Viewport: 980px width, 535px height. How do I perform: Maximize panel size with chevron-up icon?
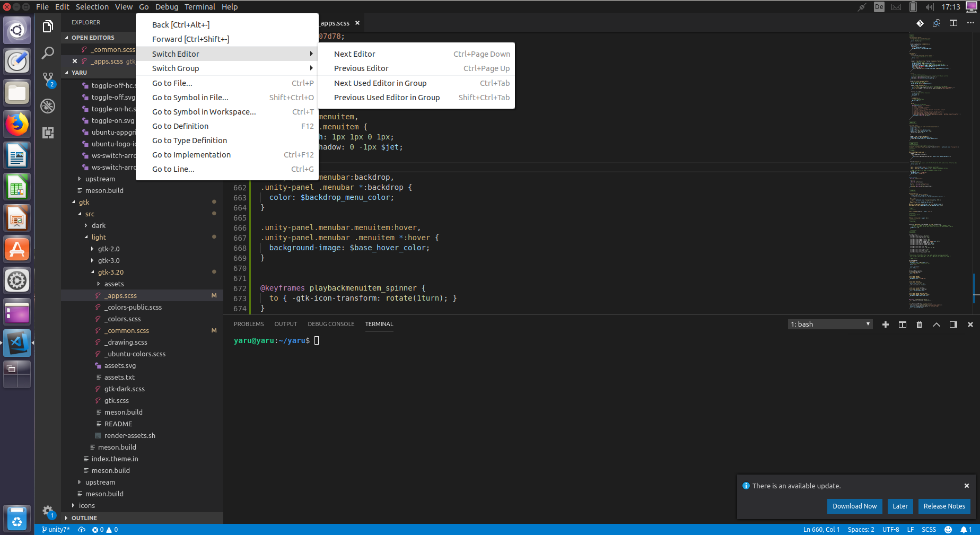937,324
